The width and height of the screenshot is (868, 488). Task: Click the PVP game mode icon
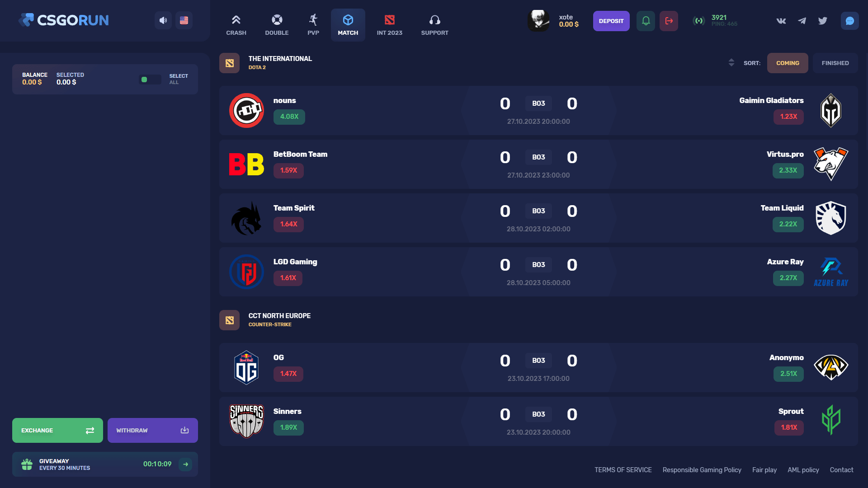312,20
